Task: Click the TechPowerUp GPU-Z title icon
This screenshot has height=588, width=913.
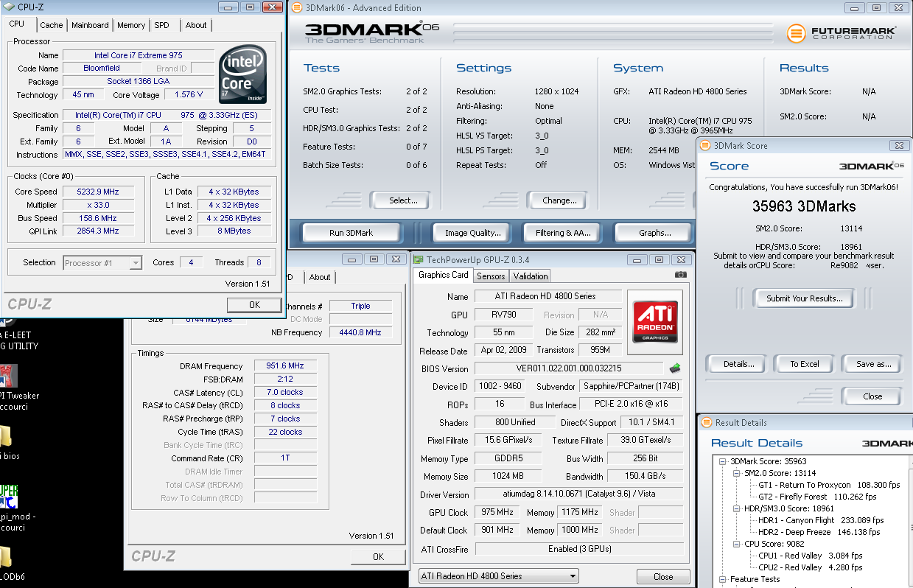Action: (x=419, y=259)
